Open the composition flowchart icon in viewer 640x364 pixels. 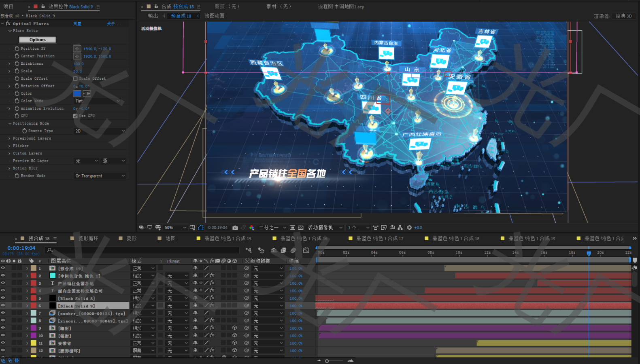tap(400, 228)
